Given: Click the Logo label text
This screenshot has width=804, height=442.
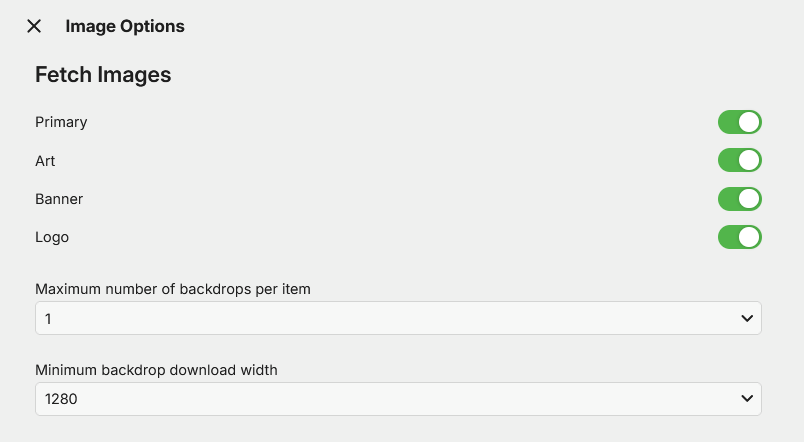Looking at the screenshot, I should pyautogui.click(x=52, y=237).
